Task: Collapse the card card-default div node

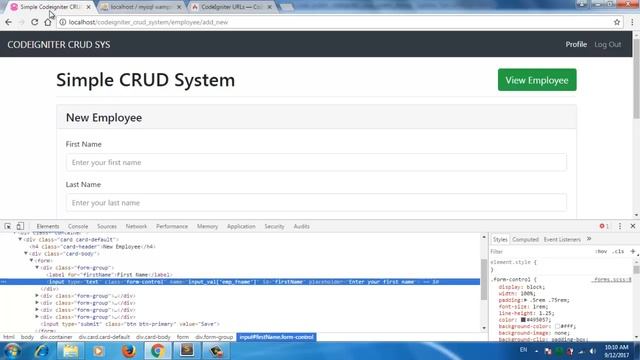Action: click(x=20, y=240)
